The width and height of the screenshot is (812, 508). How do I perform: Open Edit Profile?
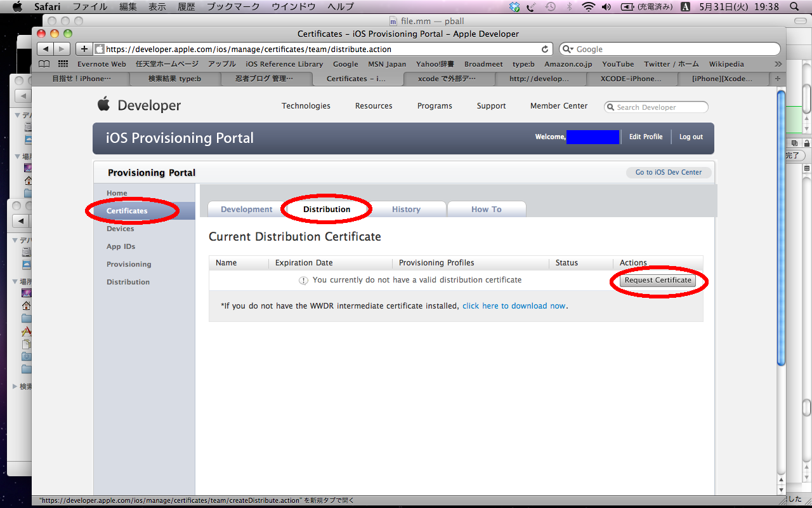(x=646, y=137)
